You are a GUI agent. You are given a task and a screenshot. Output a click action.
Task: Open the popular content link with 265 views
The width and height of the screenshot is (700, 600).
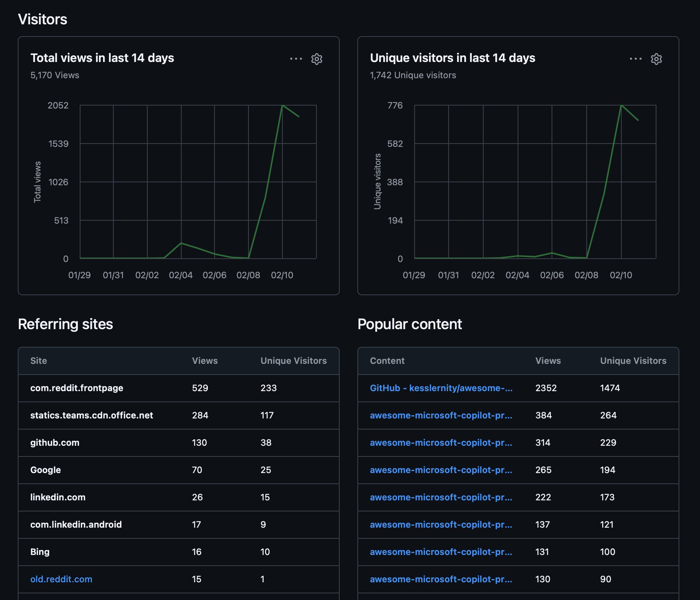click(441, 470)
